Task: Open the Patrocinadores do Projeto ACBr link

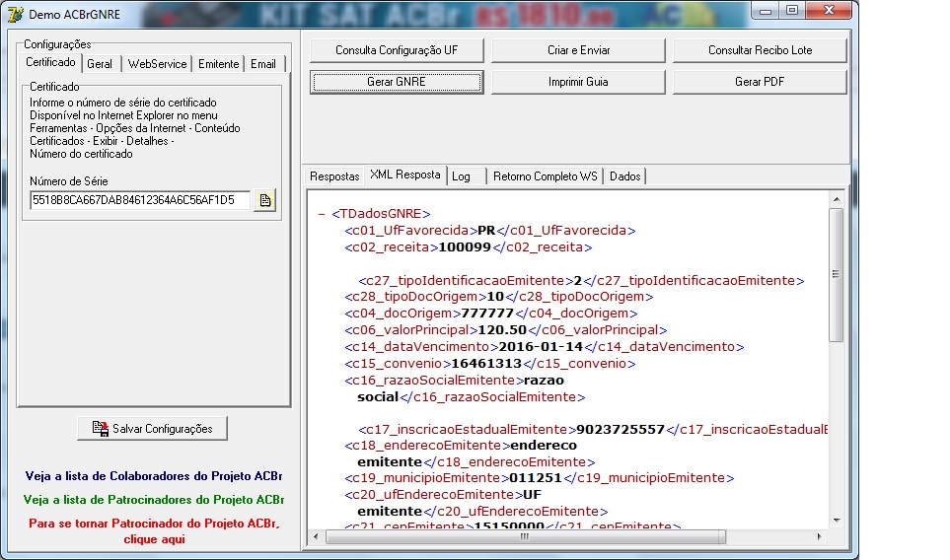Action: pos(154,500)
